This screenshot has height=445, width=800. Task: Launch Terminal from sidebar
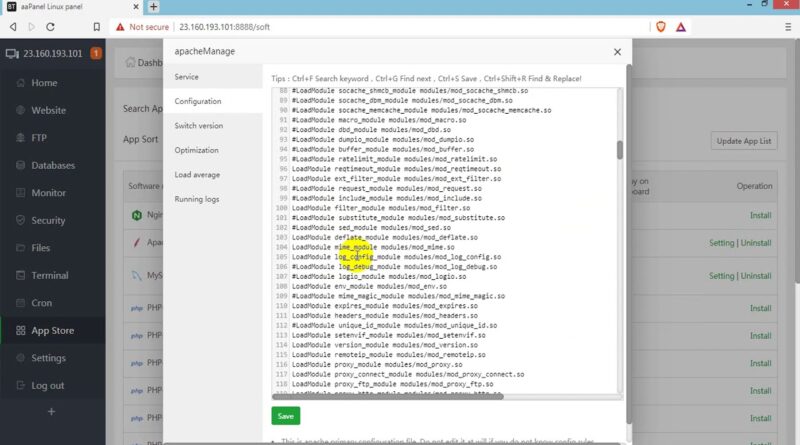[x=49, y=276]
